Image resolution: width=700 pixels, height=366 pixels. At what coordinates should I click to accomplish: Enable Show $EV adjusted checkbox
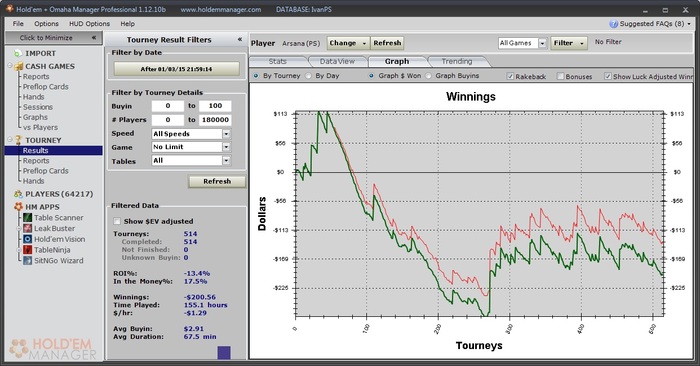pos(117,221)
